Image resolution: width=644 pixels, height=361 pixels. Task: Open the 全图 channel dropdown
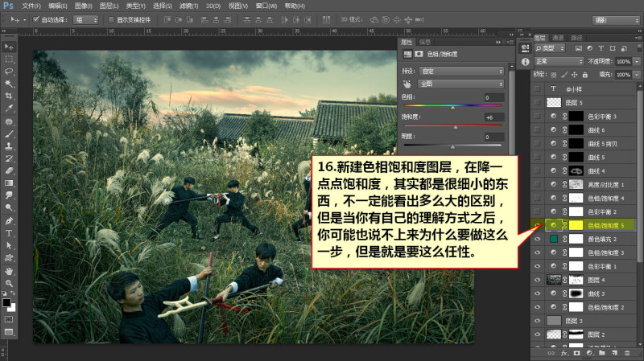[x=461, y=84]
